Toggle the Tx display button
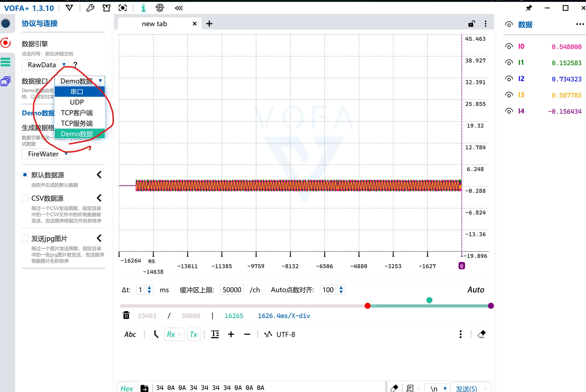The width and height of the screenshot is (586, 392). point(194,334)
